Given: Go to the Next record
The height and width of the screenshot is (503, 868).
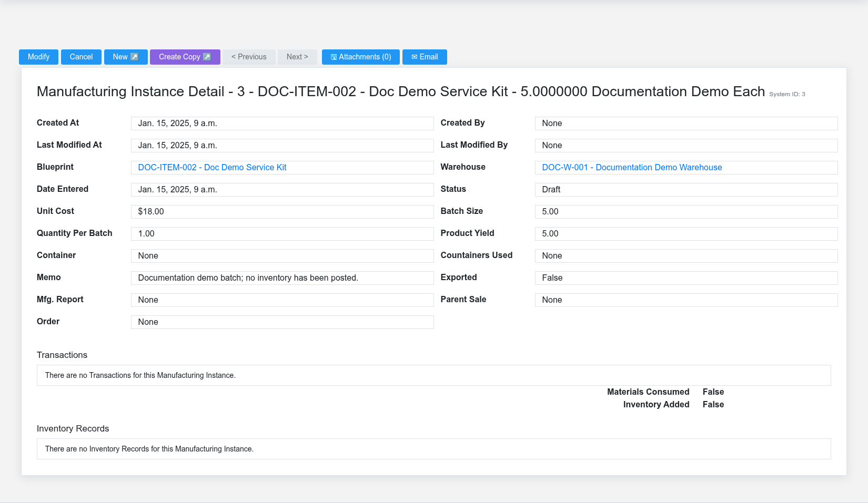Looking at the screenshot, I should pyautogui.click(x=297, y=57).
